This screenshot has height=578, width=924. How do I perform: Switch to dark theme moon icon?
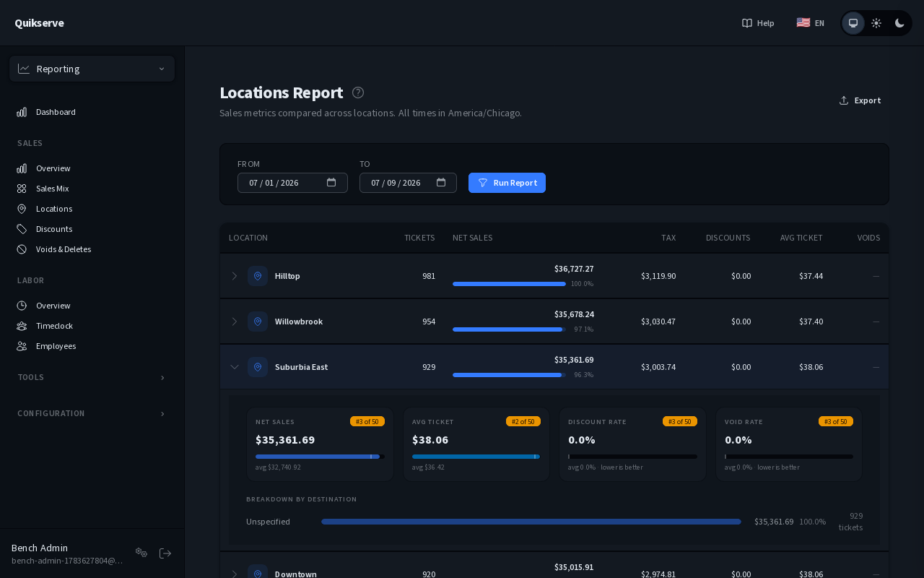pyautogui.click(x=899, y=23)
